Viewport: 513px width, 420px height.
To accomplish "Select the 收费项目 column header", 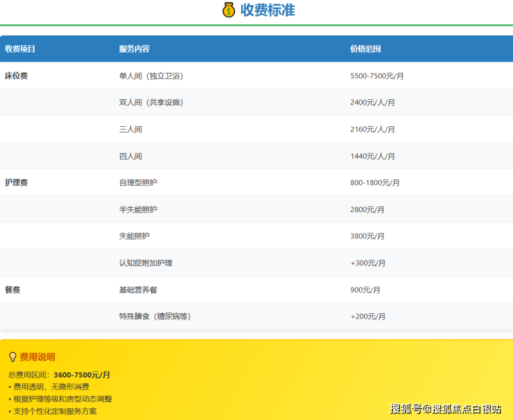I will (x=20, y=49).
